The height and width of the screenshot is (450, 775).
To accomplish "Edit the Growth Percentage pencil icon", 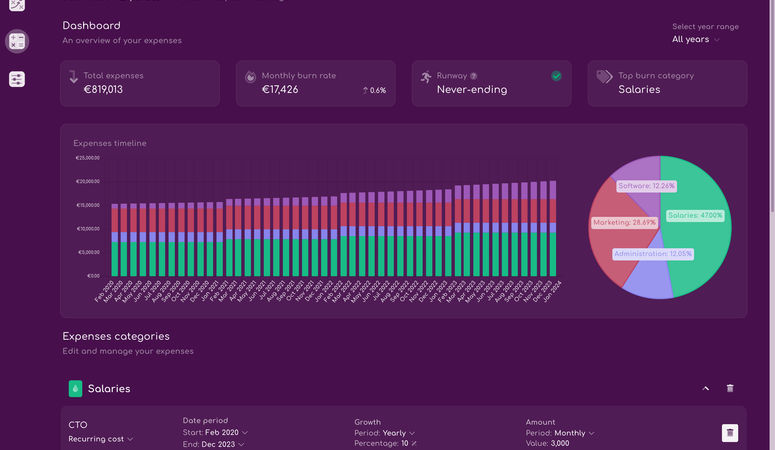I will (x=414, y=444).
